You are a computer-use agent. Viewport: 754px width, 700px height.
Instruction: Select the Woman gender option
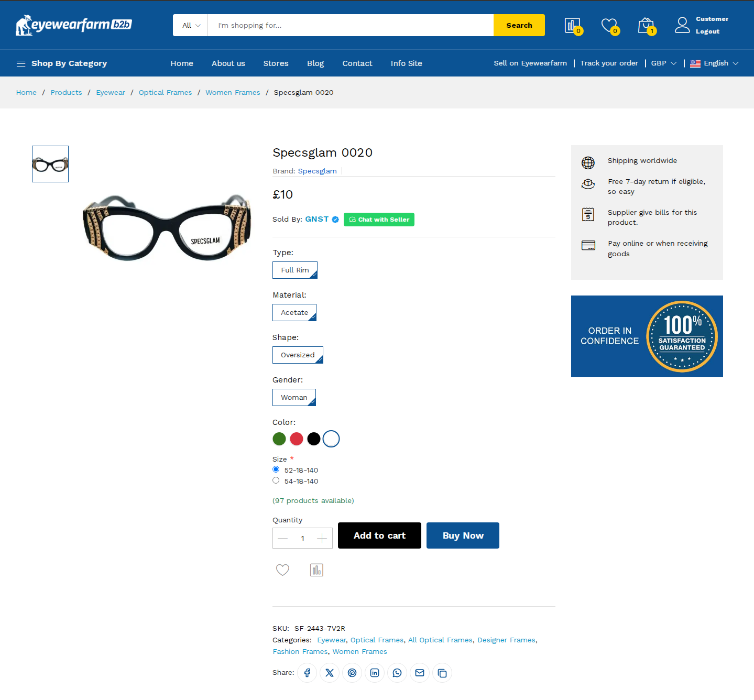294,397
